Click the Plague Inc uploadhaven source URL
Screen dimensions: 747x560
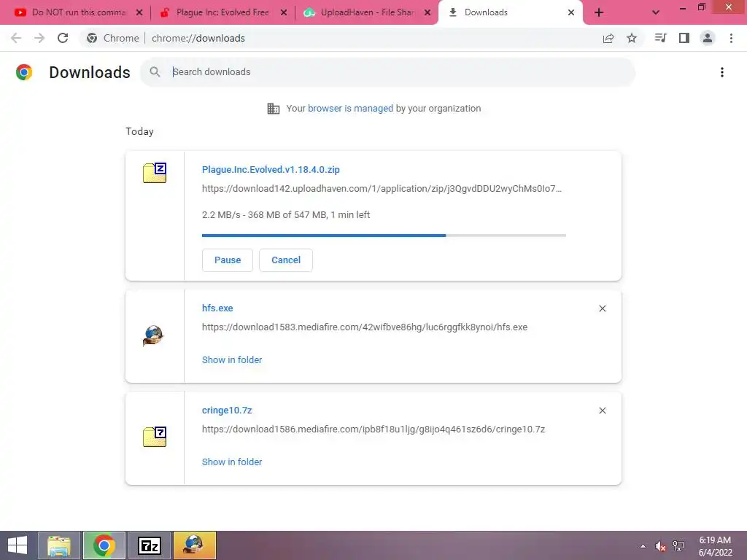(x=382, y=189)
